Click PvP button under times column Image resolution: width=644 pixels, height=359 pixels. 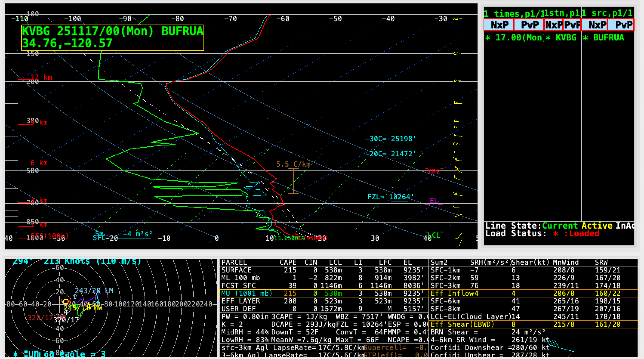[529, 25]
